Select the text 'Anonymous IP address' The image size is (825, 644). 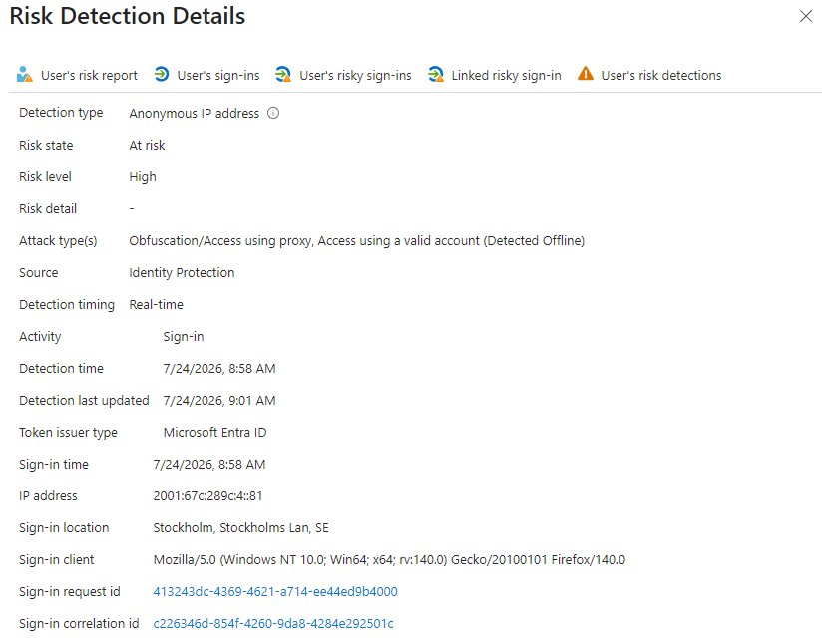point(195,114)
